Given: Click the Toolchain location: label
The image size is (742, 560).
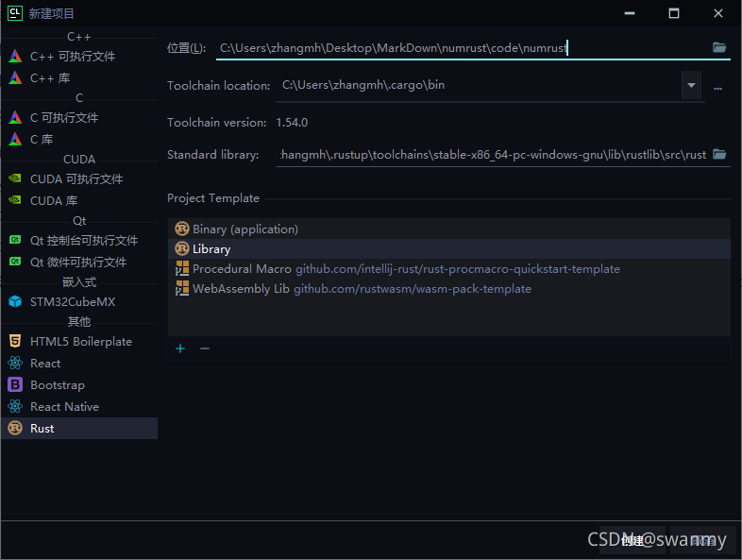Looking at the screenshot, I should point(219,86).
